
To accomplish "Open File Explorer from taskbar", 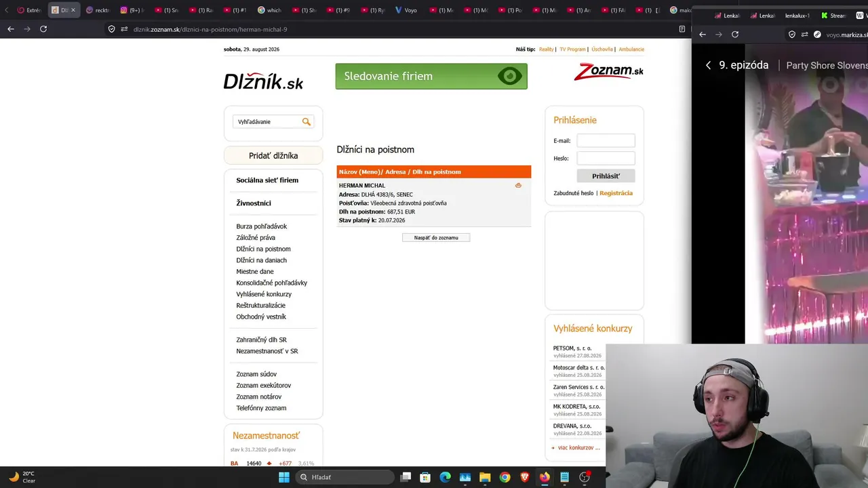I will coord(485,477).
